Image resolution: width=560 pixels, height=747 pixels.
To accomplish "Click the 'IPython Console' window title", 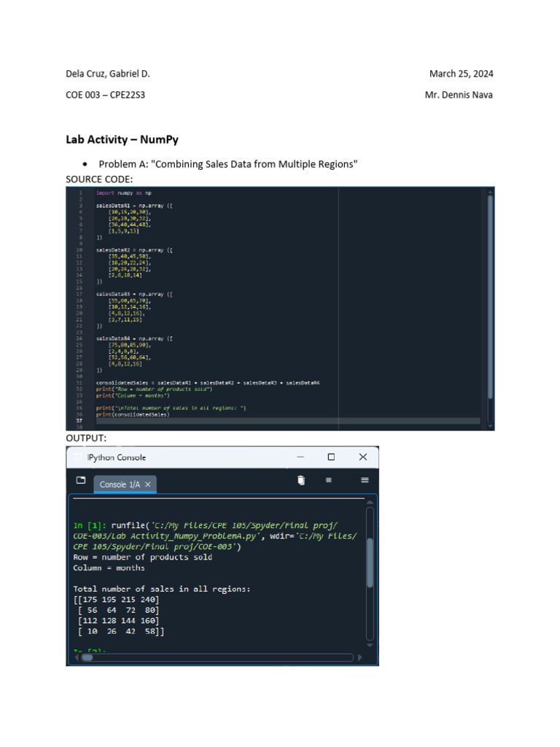I will tap(116, 457).
